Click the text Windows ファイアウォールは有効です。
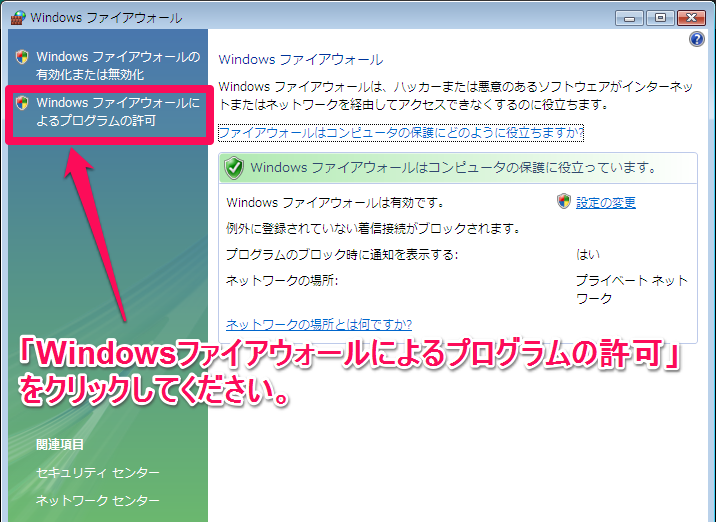Image resolution: width=716 pixels, height=522 pixels. pos(336,202)
